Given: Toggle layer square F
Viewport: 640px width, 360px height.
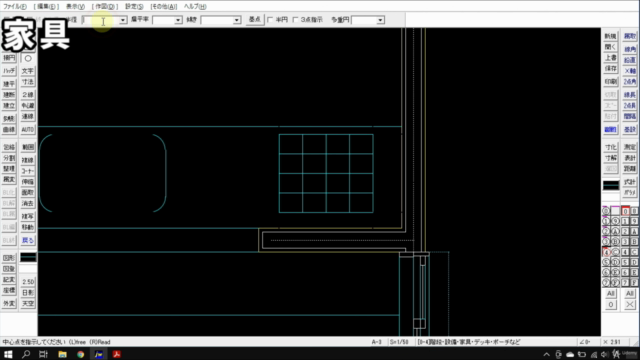Looking at the screenshot, I should (634, 282).
